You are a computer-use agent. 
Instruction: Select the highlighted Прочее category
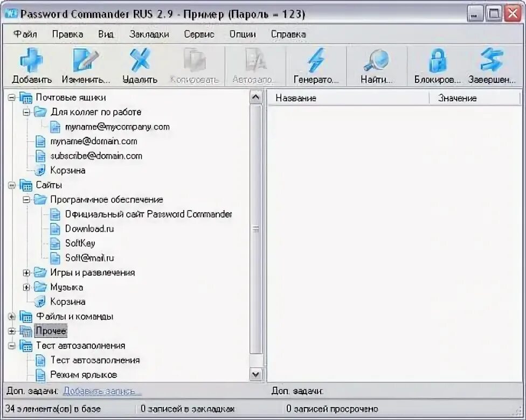[51, 331]
